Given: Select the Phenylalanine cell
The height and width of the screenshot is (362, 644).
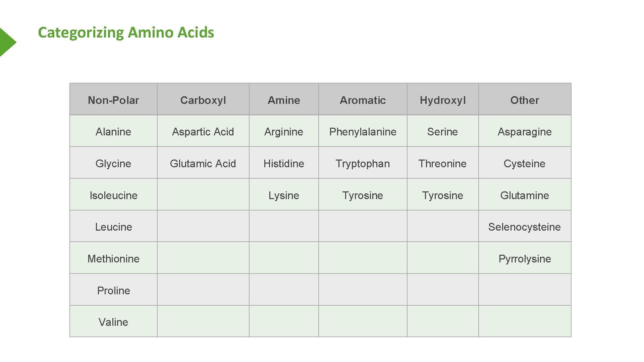Looking at the screenshot, I should coord(363,132).
